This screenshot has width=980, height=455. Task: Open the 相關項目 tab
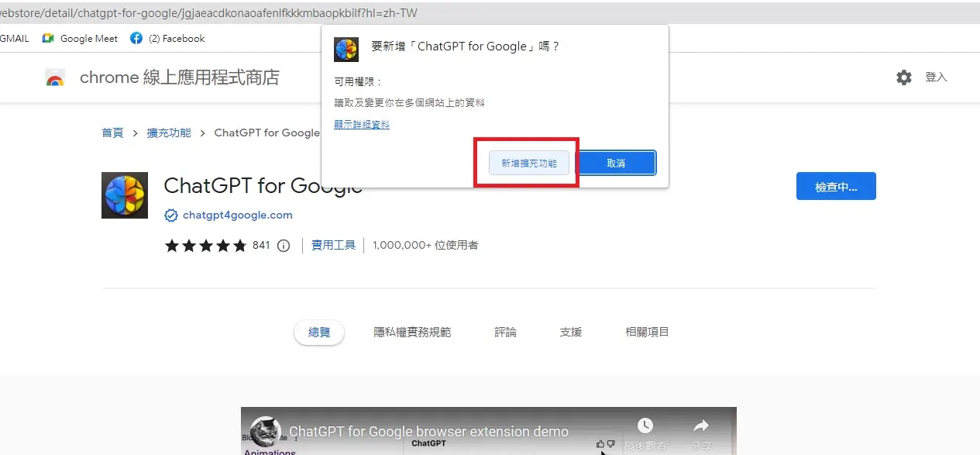[x=647, y=332]
